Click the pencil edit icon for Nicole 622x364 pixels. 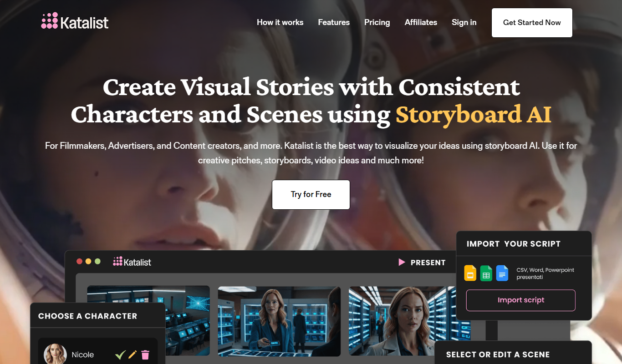133,354
